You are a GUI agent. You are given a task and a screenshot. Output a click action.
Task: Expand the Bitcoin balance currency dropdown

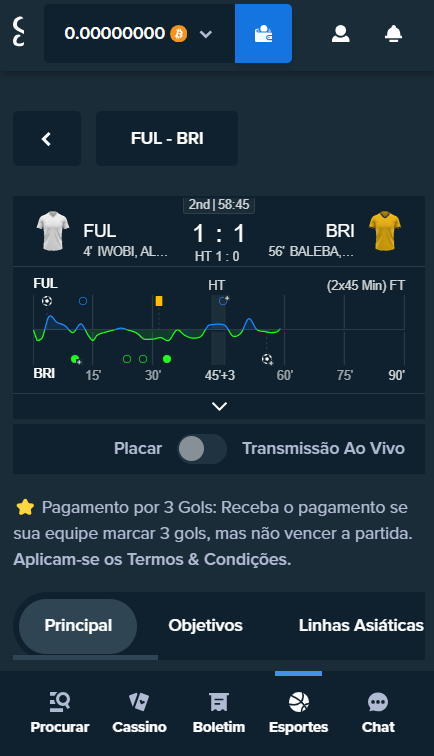pos(206,34)
